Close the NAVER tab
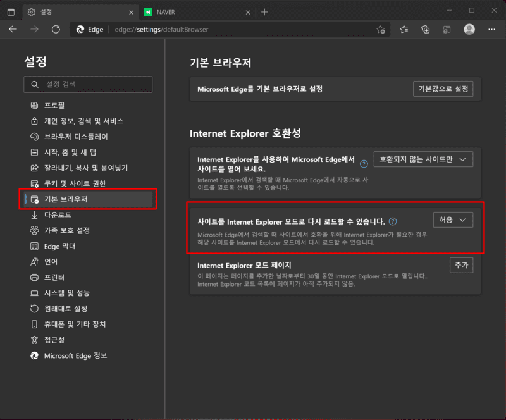 pos(248,12)
